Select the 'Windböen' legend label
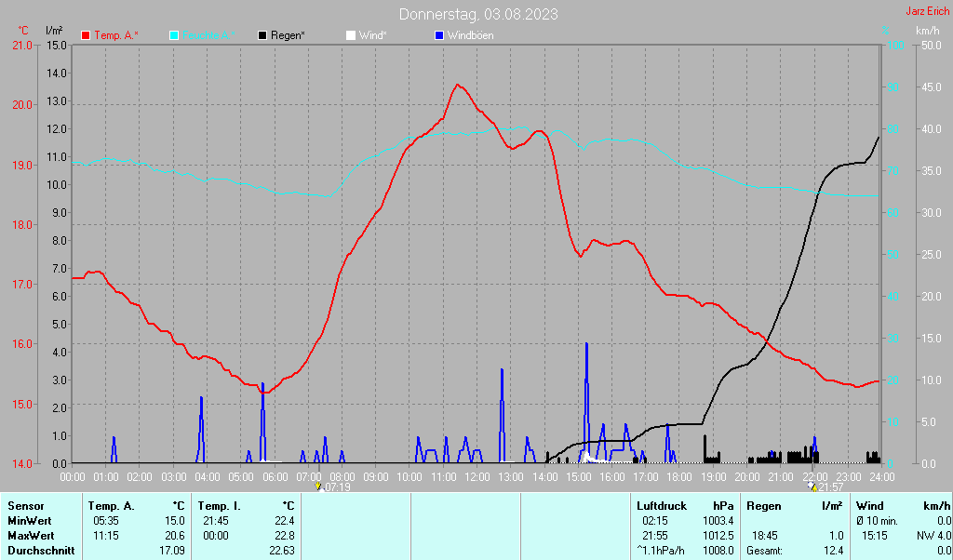 [470, 35]
